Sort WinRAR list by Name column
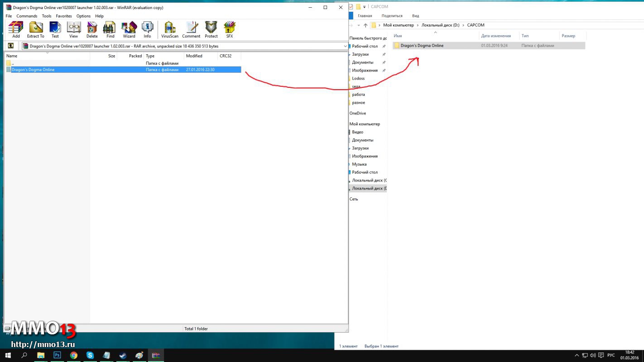This screenshot has width=644, height=362. pos(47,56)
